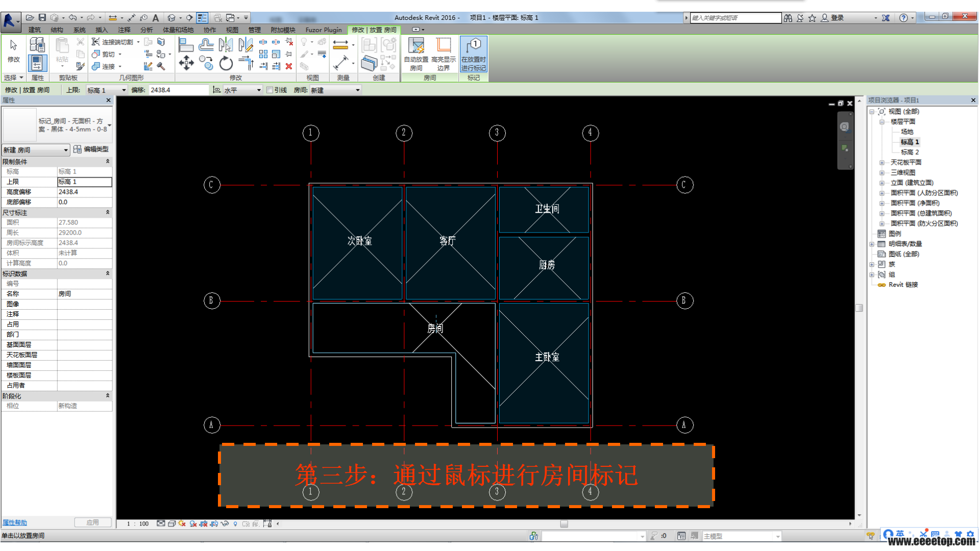The height and width of the screenshot is (551, 980).
Task: Click the Type Properties icon in ribbon
Action: [x=37, y=45]
